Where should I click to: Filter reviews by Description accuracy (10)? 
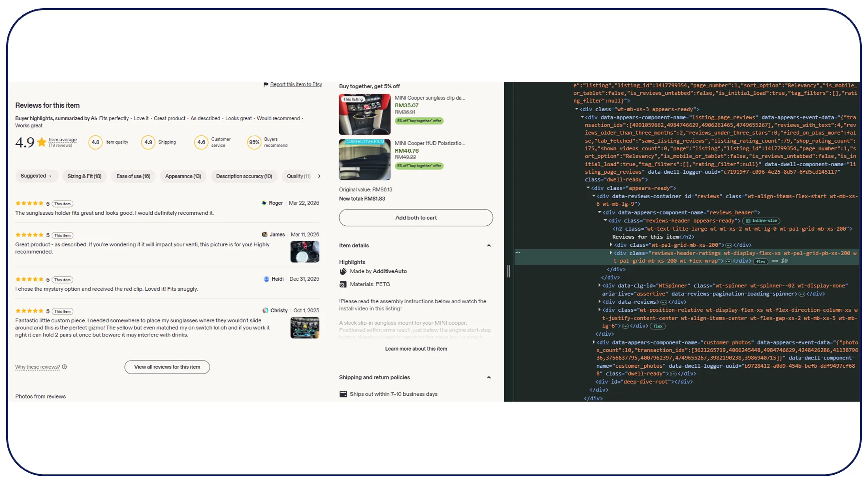(244, 176)
